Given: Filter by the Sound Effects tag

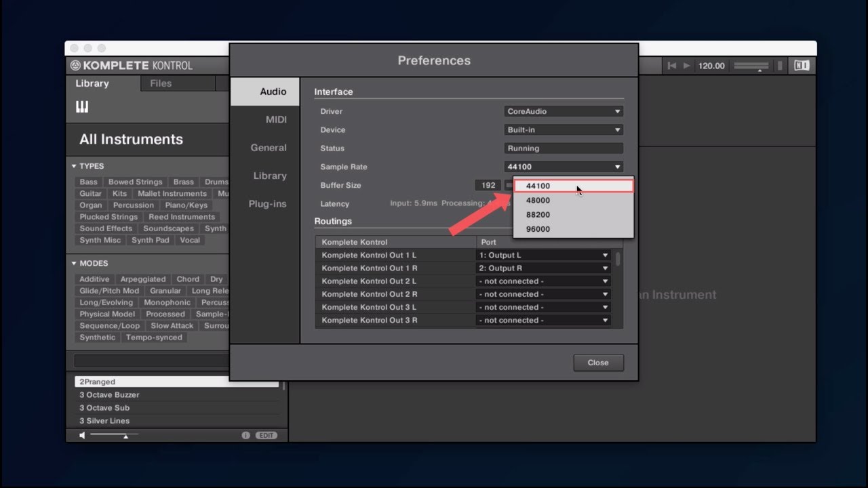Looking at the screenshot, I should [x=106, y=228].
